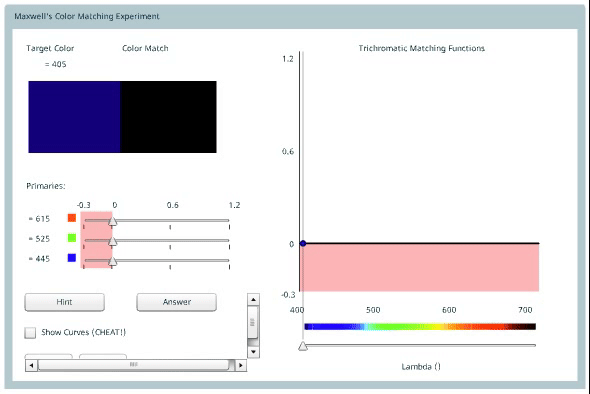Click the 445 blue primary slider handle
Image resolution: width=590 pixels, height=394 pixels.
tap(113, 262)
